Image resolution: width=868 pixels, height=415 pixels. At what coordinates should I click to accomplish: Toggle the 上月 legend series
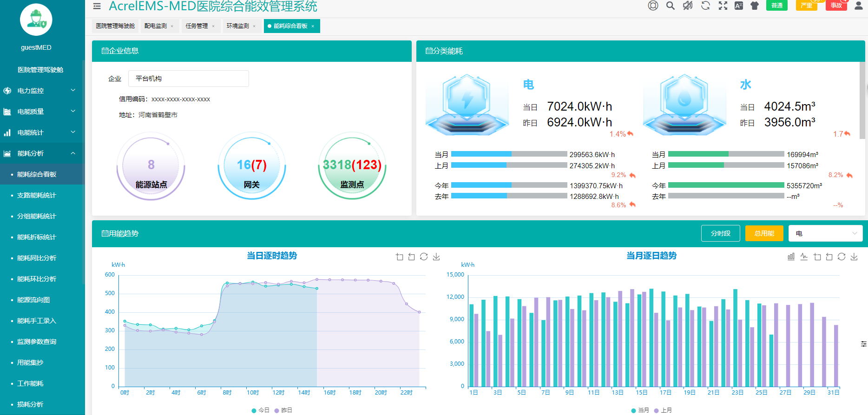(x=663, y=410)
